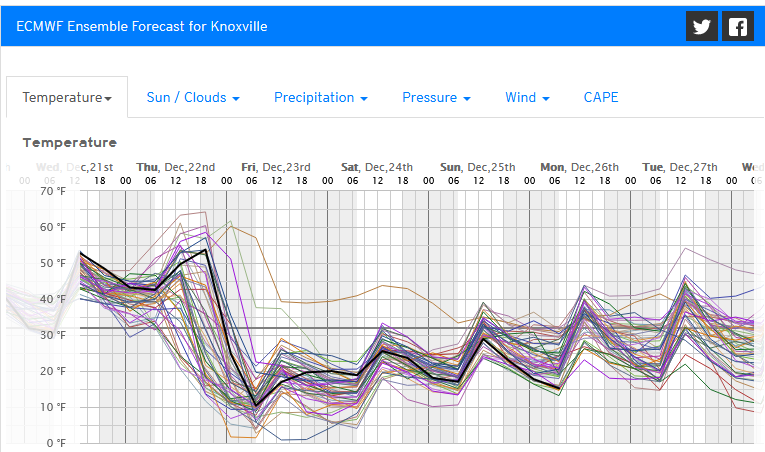The height and width of the screenshot is (452, 765).
Task: Share forecast via Twitter icon
Action: pos(702,26)
